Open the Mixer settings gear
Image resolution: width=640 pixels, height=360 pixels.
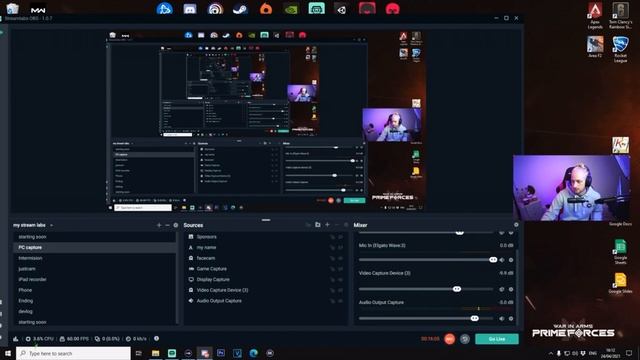pos(516,225)
